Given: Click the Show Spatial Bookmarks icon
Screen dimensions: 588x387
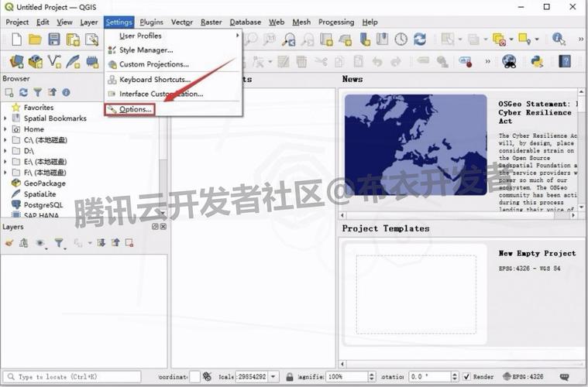Looking at the screenshot, I should pos(382,39).
